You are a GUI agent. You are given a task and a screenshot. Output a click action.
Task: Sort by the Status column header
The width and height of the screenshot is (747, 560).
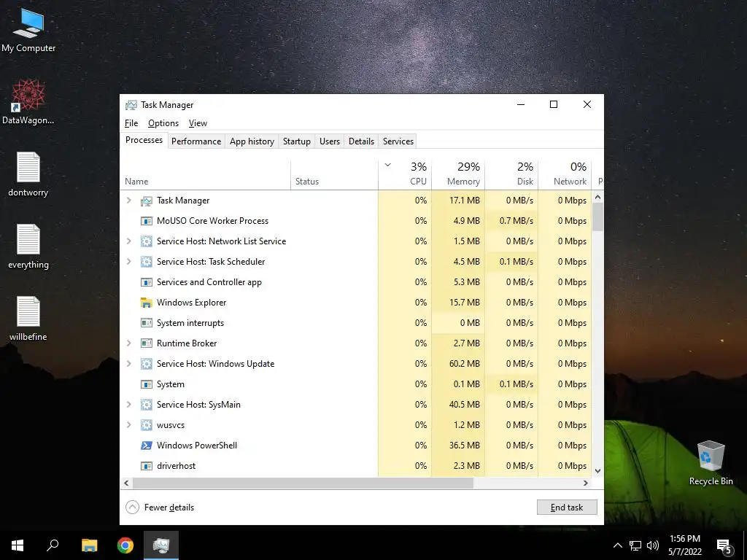[x=334, y=175]
